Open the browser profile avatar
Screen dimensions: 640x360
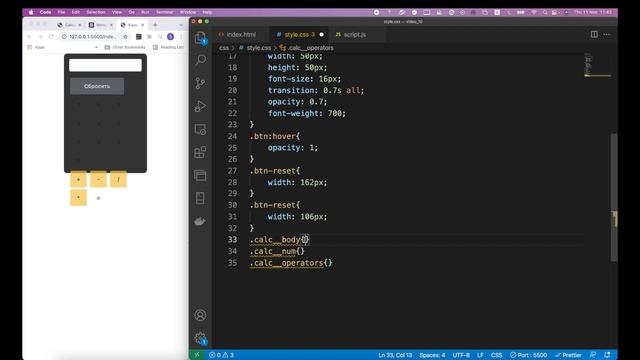coord(171,37)
